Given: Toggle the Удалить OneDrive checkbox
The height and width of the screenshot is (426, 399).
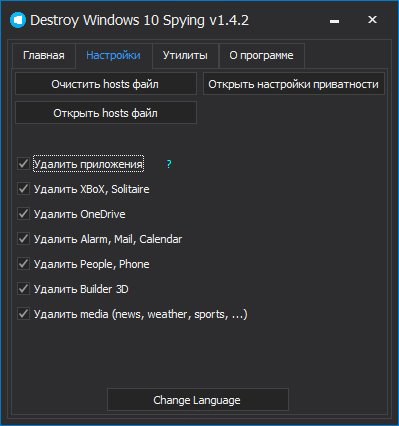Looking at the screenshot, I should tap(23, 214).
